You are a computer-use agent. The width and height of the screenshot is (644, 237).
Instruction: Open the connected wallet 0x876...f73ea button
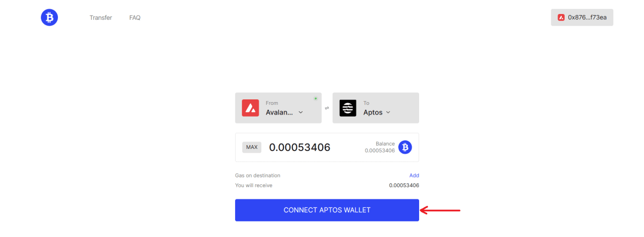pos(582,17)
